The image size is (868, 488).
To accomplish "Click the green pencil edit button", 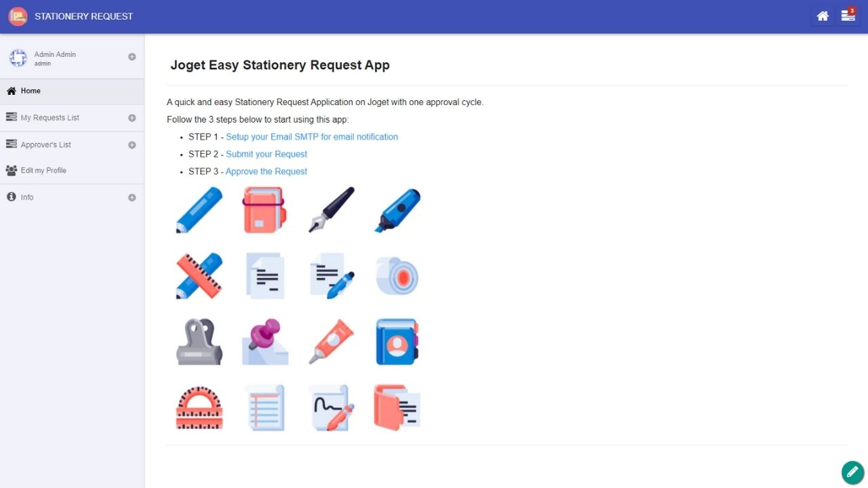I will (x=852, y=472).
